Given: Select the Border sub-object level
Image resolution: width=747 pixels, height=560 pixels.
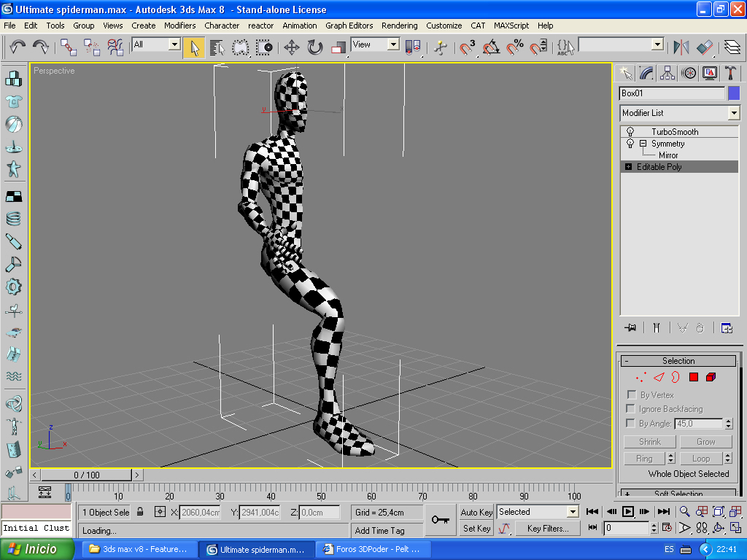Looking at the screenshot, I should tap(676, 377).
